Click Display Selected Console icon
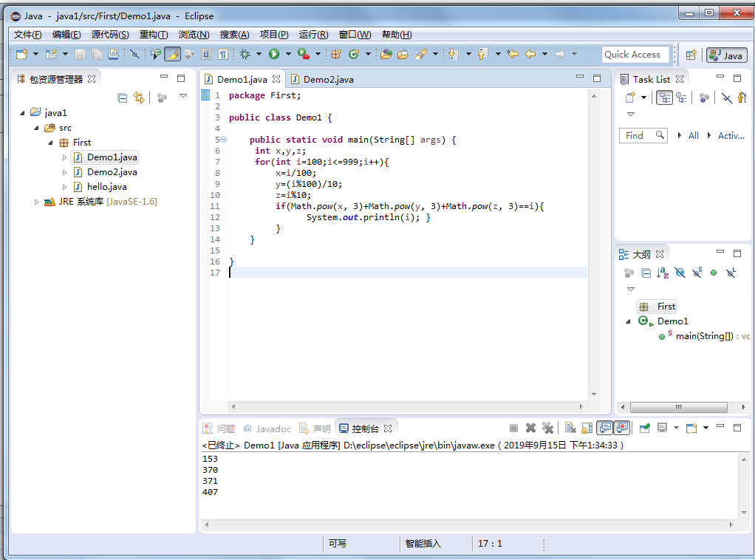 663,428
